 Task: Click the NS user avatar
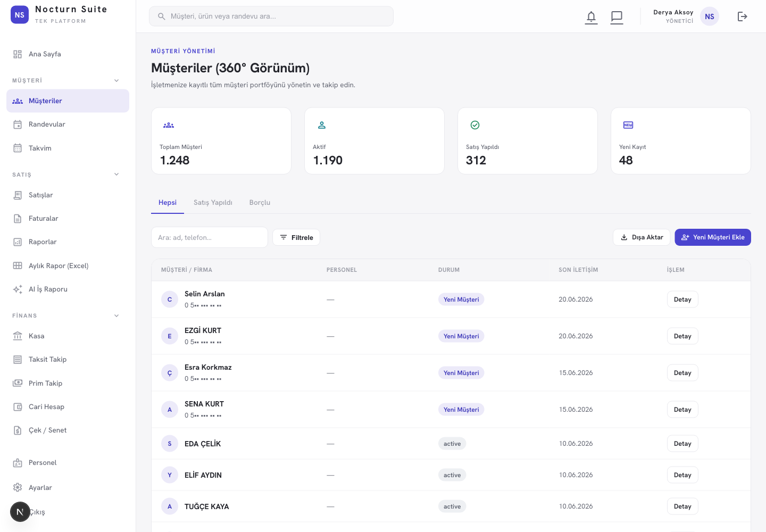click(710, 16)
